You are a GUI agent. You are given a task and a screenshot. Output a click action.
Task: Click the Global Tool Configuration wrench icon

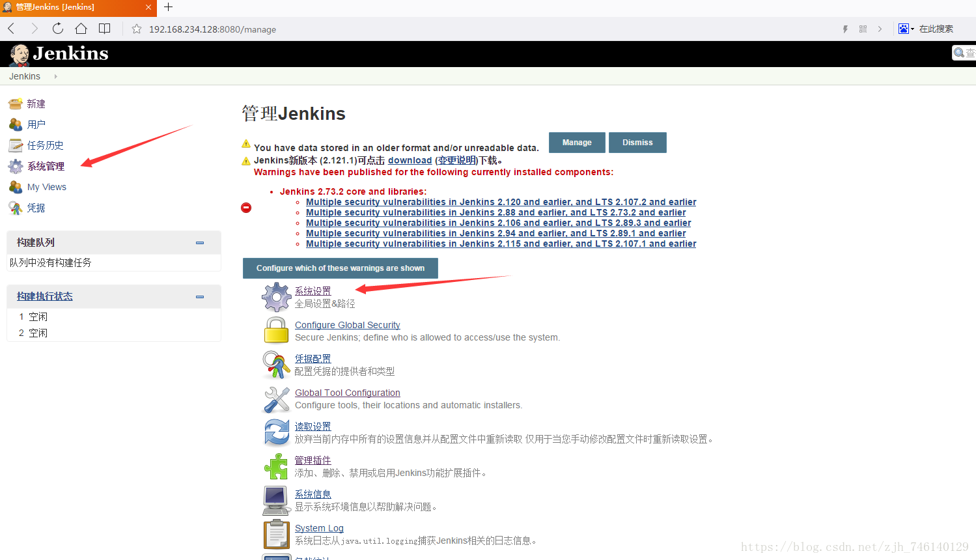coord(277,399)
